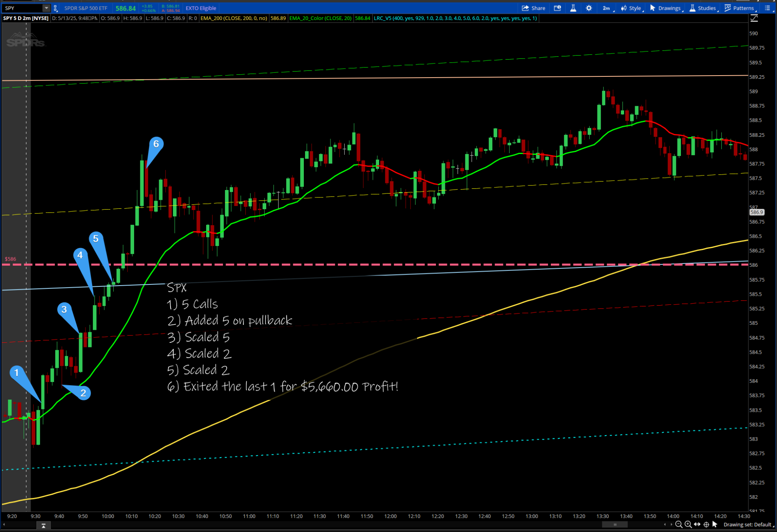Click the list menu icon at top right

coord(767,8)
